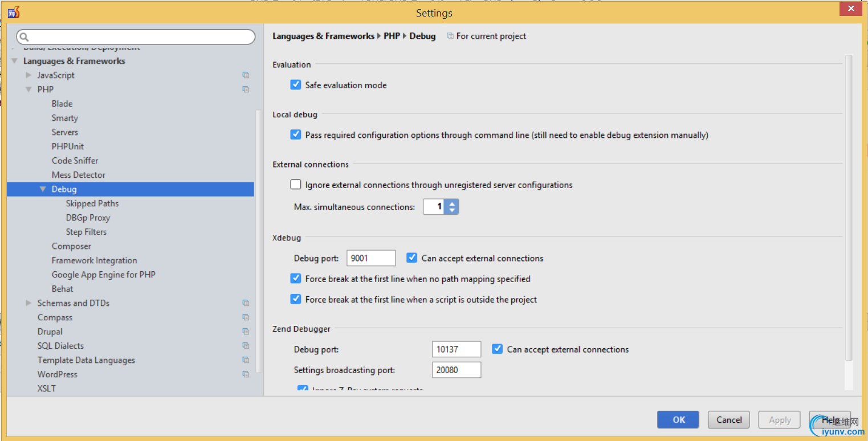Screen dimensions: 868x441
Task: Expand the Schemas and DTDs node
Action: pyautogui.click(x=28, y=303)
